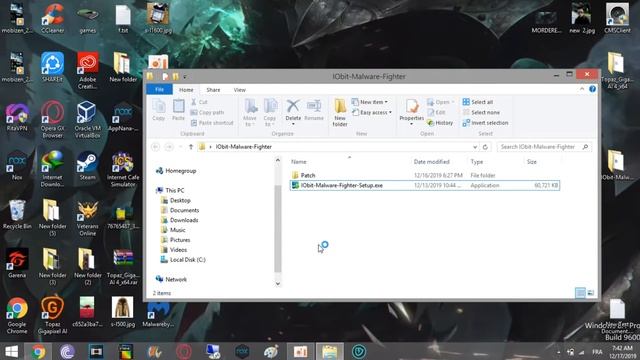The height and width of the screenshot is (360, 640).
Task: Select the Steam desktop icon
Action: click(x=87, y=166)
